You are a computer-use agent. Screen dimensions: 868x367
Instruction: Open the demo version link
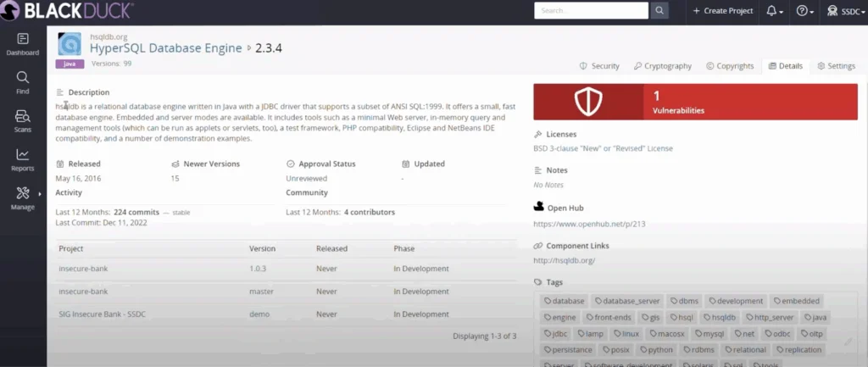tap(259, 314)
